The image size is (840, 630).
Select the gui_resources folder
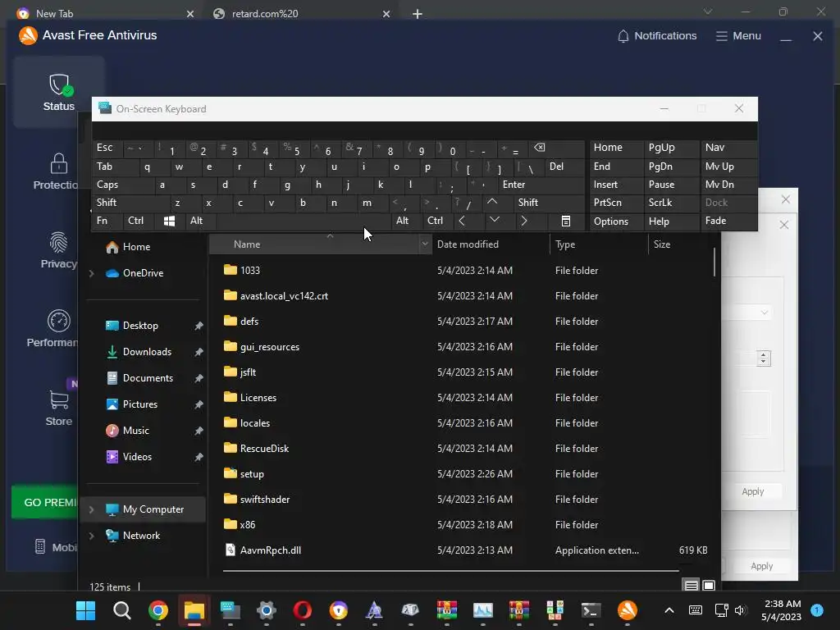[269, 347]
